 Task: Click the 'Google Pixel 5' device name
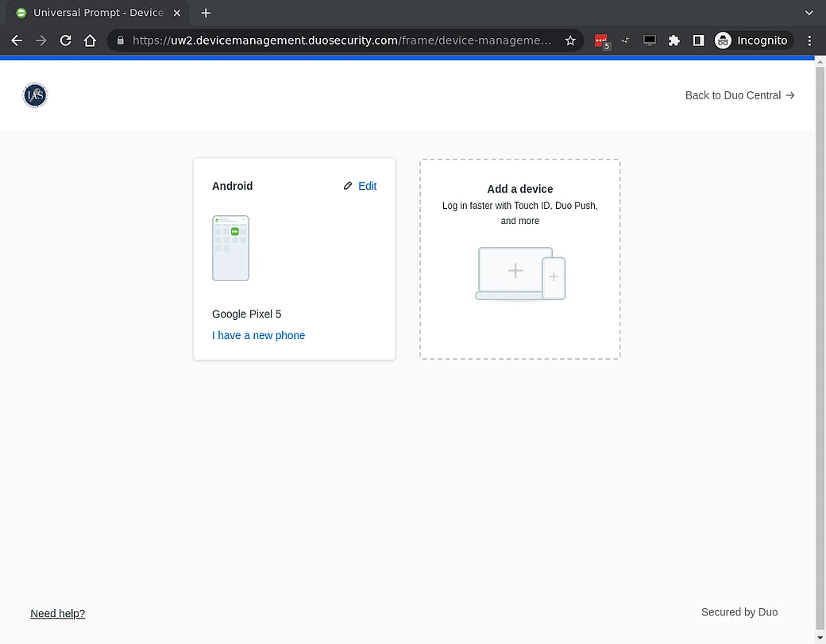point(246,314)
